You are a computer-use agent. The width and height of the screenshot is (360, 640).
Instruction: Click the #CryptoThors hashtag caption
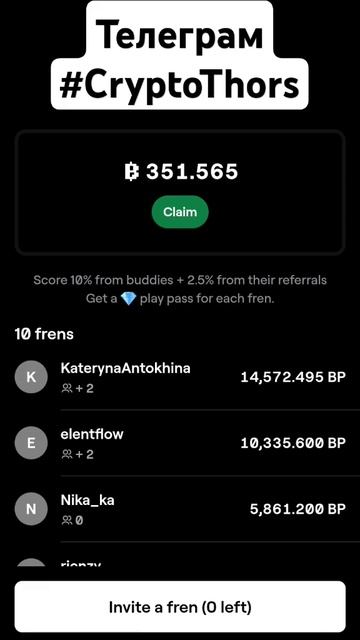(180, 85)
